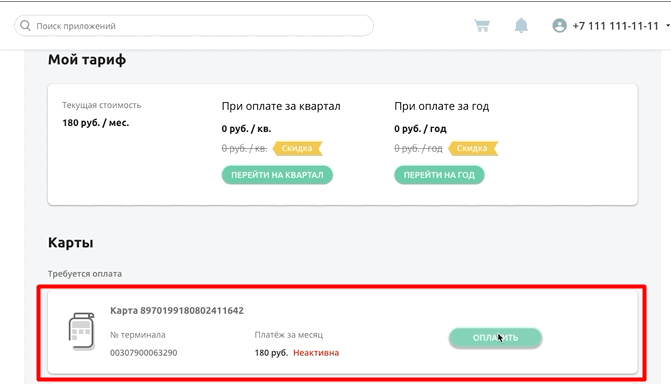Viewport: 671px width, 384px height.
Task: Click the 180 руб. monthly payment amount
Action: pos(271,353)
